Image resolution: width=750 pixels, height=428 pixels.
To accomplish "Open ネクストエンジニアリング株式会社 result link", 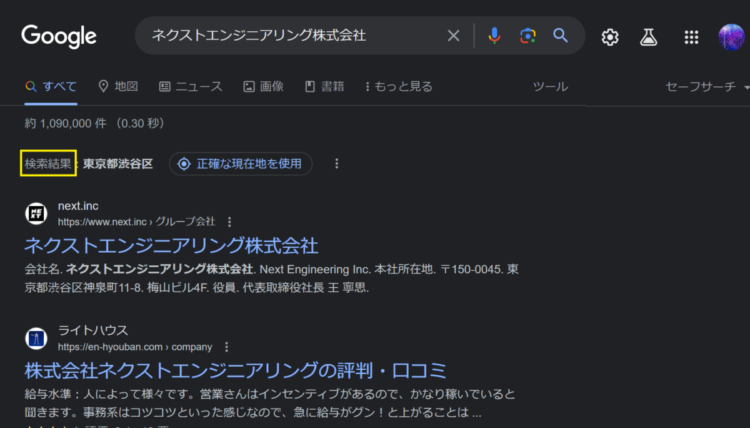I will coord(171,246).
